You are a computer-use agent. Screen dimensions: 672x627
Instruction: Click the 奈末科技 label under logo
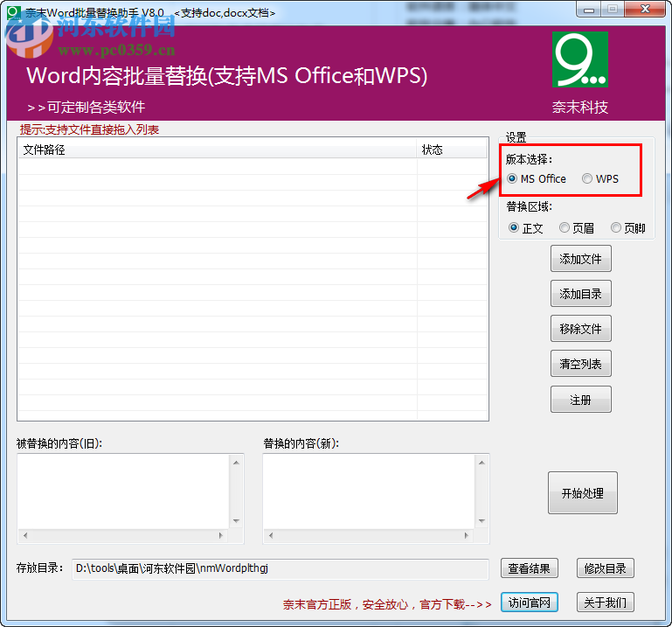(580, 108)
